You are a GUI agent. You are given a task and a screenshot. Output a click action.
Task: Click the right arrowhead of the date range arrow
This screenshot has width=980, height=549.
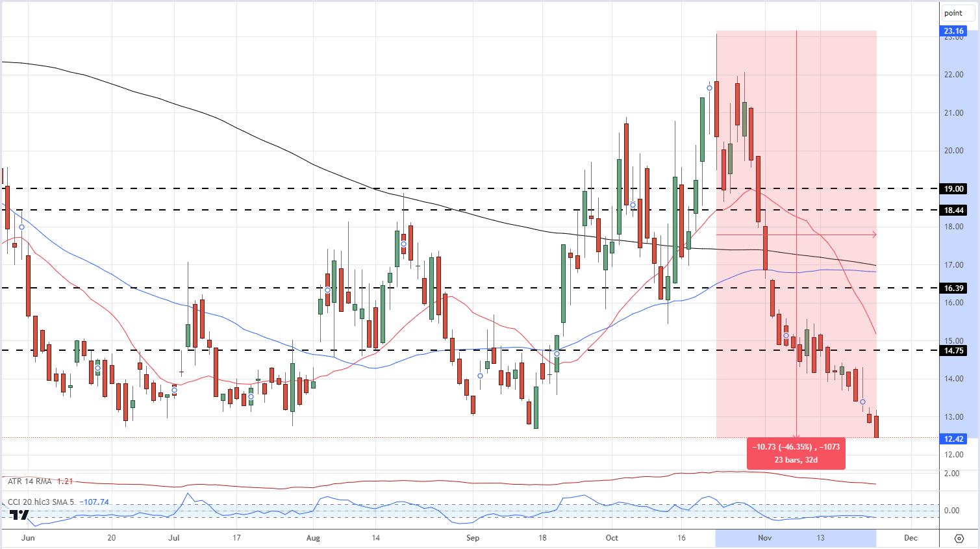point(874,235)
